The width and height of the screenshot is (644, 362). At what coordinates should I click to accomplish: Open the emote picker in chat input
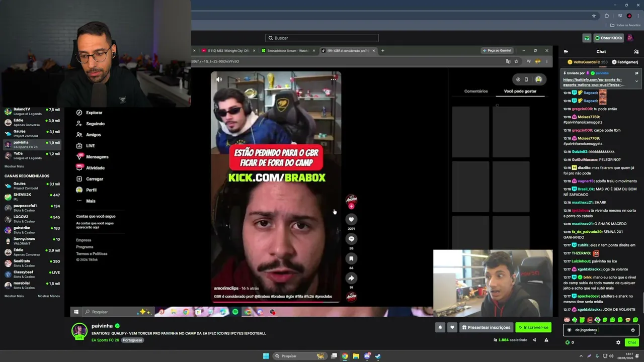633,330
